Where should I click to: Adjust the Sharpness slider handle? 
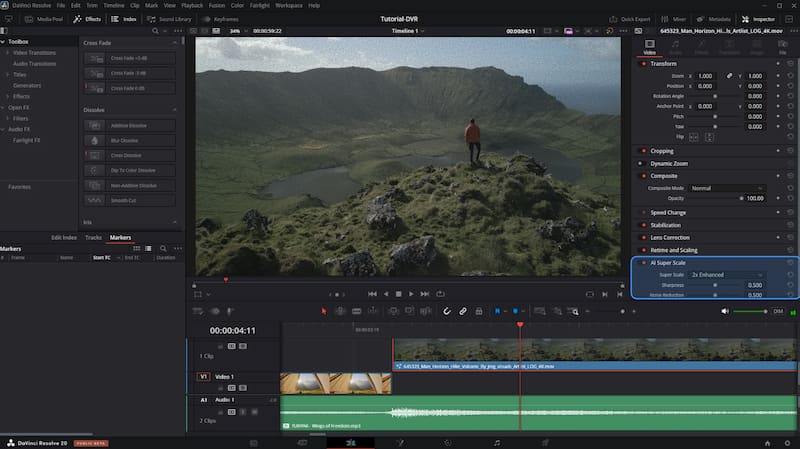pyautogui.click(x=715, y=285)
